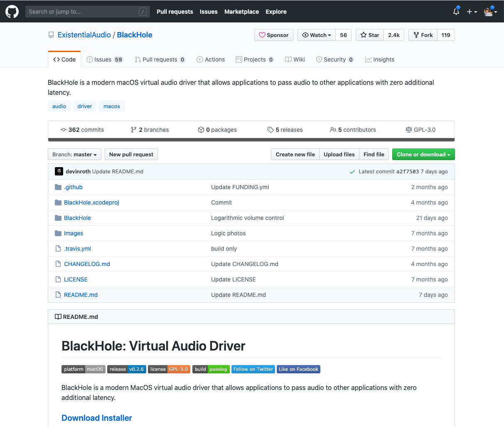Open Explore in the top navigation
504x427 pixels.
click(x=276, y=12)
